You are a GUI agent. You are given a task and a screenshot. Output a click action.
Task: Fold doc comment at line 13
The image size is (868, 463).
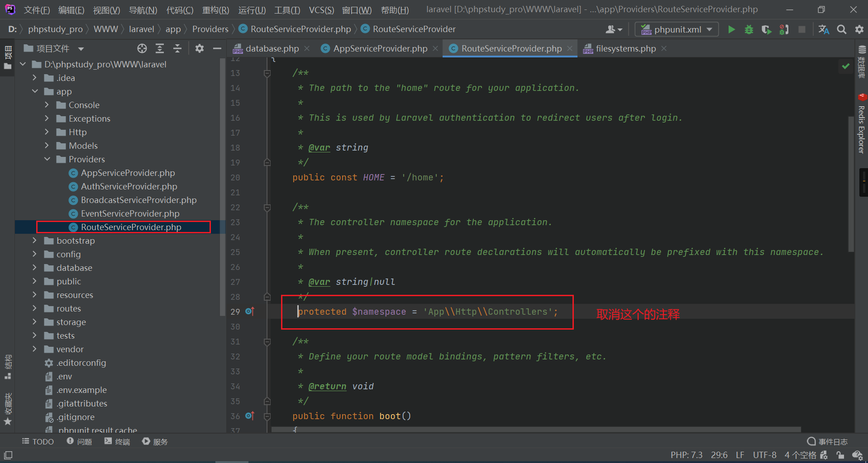coord(267,73)
